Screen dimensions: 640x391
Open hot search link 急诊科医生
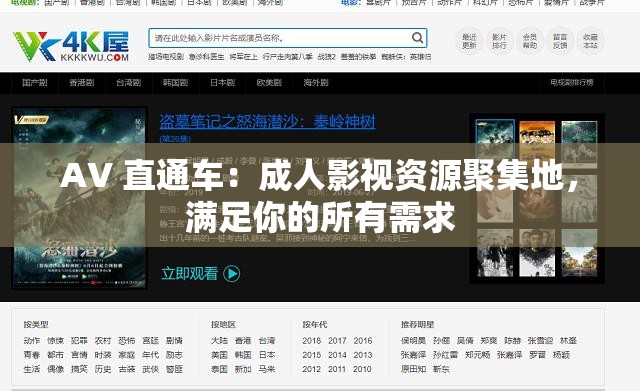207,57
